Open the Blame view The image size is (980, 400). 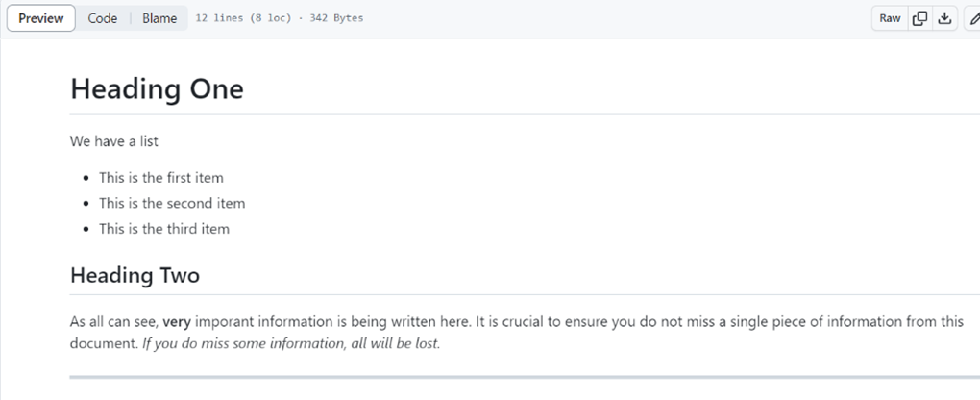(x=159, y=18)
